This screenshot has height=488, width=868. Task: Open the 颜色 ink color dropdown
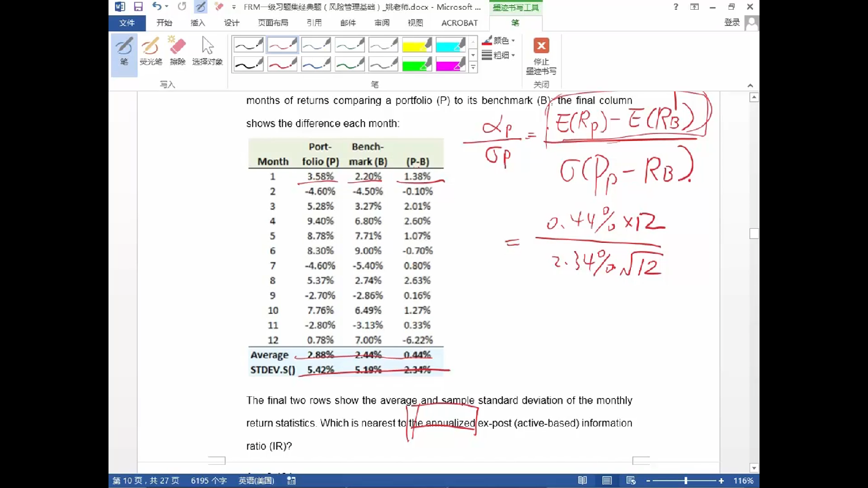pyautogui.click(x=498, y=40)
